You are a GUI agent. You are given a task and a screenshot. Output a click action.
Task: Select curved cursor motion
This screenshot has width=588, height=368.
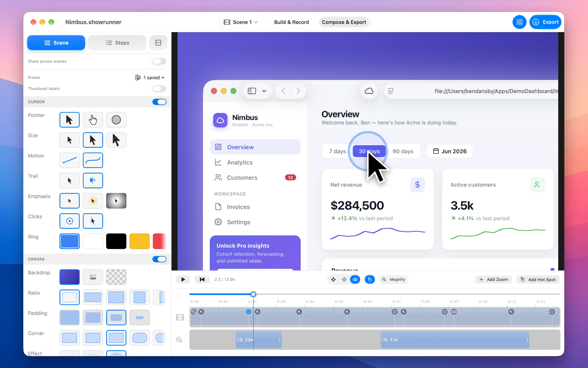point(93,160)
